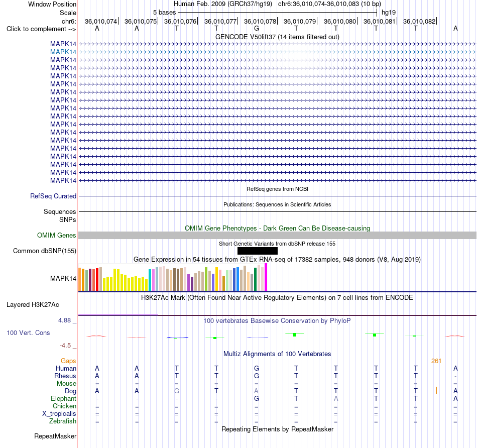The image size is (477, 448).
Task: Click position label 36,010,082
Action: (x=419, y=21)
